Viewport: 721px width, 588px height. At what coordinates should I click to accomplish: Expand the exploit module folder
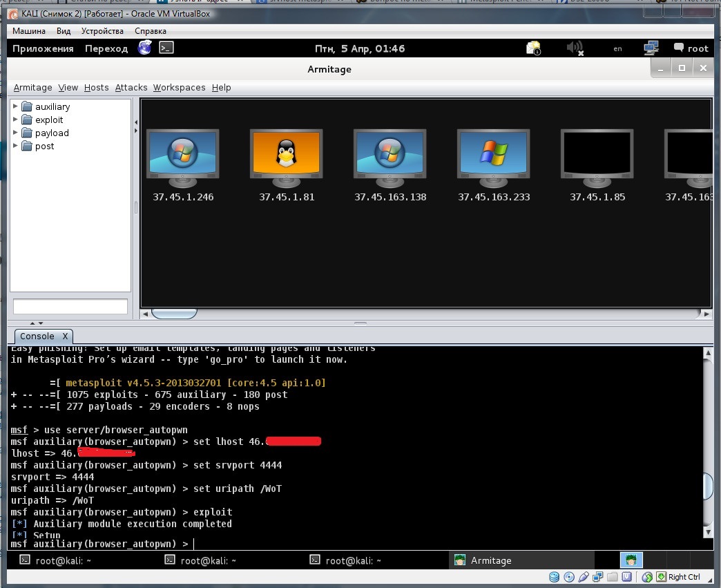[15, 119]
